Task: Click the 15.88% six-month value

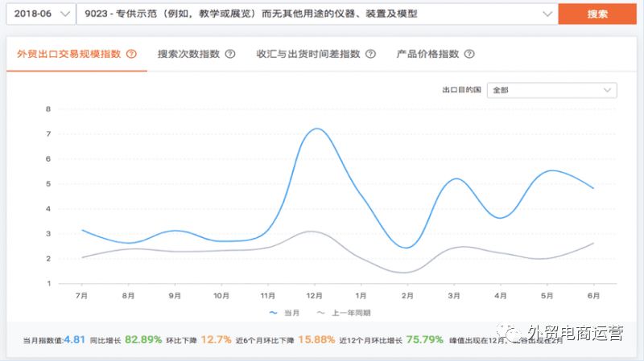Action: pos(316,339)
